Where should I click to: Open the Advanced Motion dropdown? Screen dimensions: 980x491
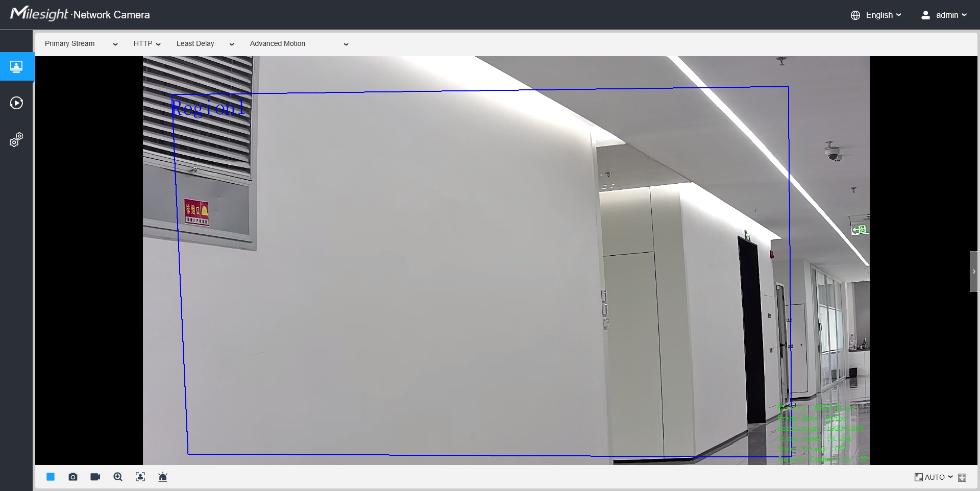[299, 44]
